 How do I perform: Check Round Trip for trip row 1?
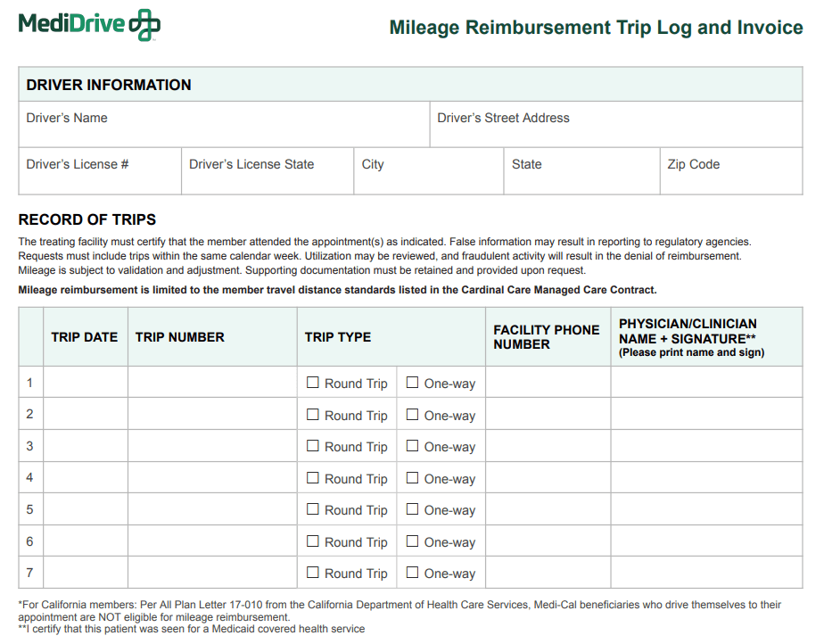[x=313, y=382]
